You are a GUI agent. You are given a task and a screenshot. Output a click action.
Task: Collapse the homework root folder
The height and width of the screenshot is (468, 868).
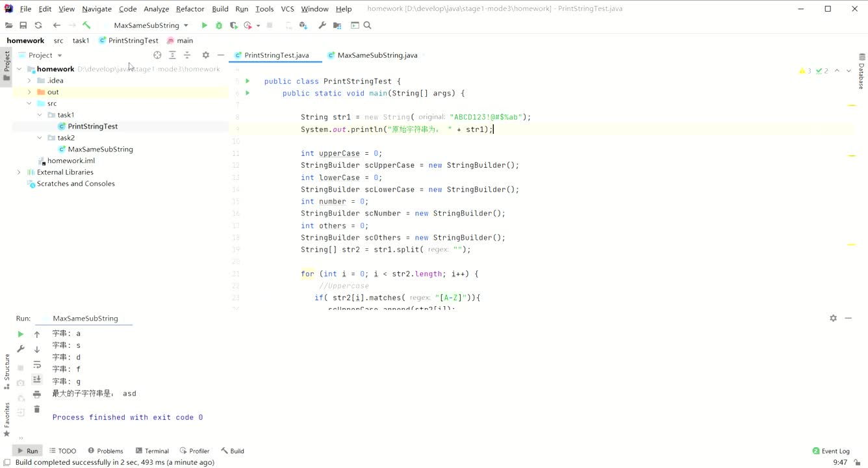pyautogui.click(x=19, y=69)
